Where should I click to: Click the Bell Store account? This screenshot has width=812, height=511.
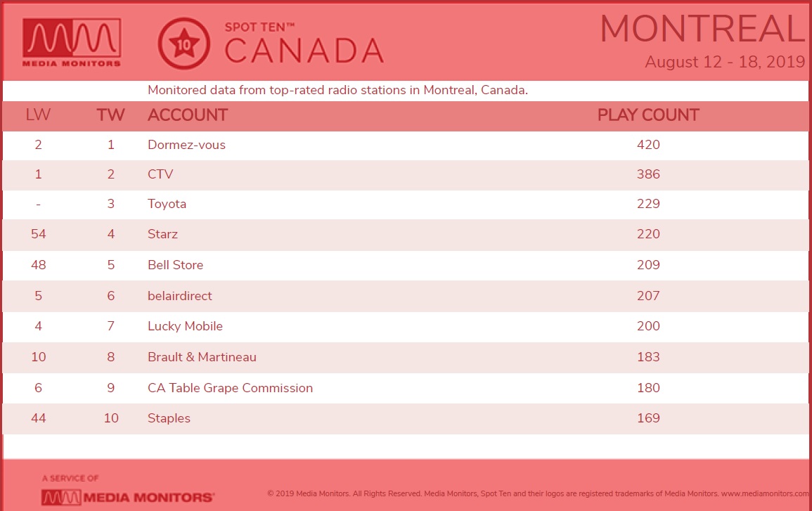176,265
